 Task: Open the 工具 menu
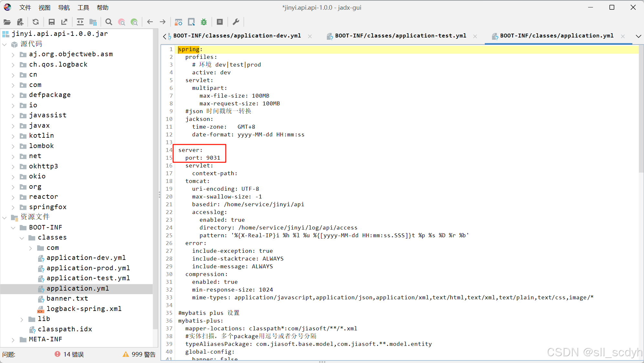pos(83,7)
